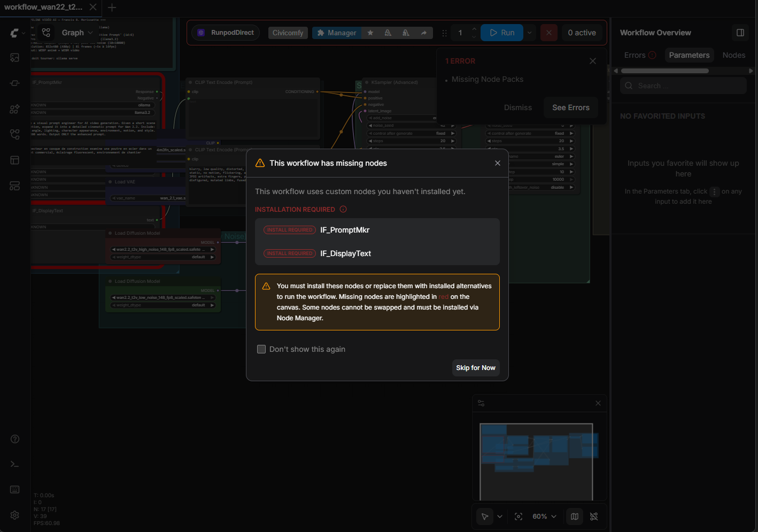Expand the dropdown arrow next to Run
This screenshot has width=758, height=532.
point(530,33)
